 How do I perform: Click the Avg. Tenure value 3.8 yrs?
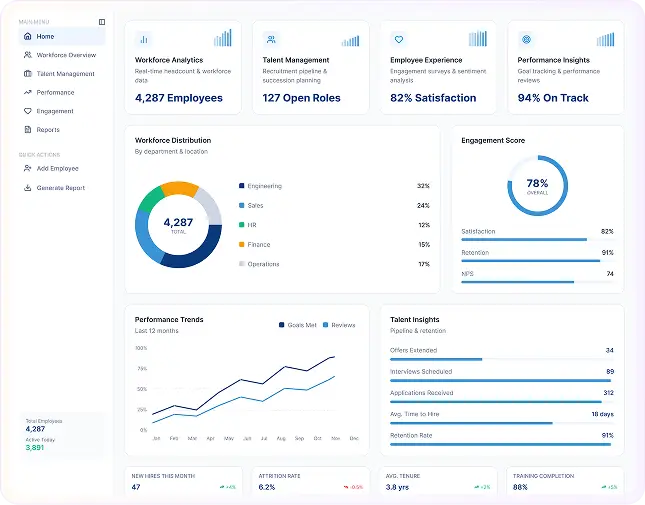[397, 487]
